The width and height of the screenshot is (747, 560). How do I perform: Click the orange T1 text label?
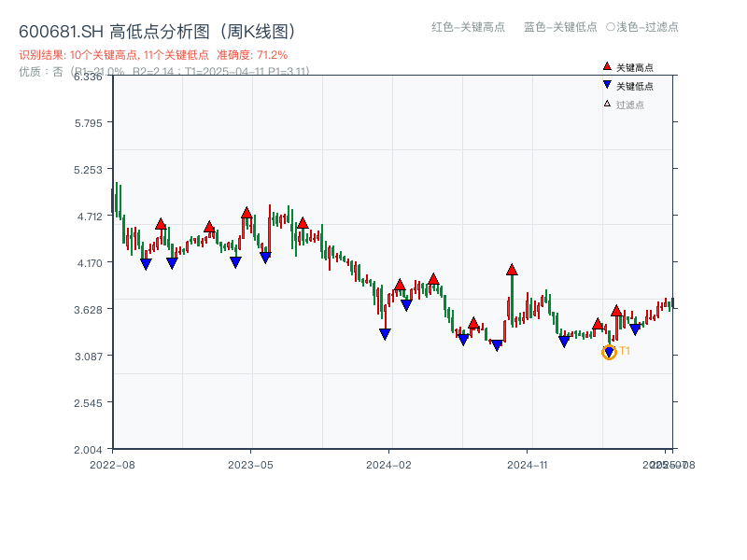click(x=625, y=351)
